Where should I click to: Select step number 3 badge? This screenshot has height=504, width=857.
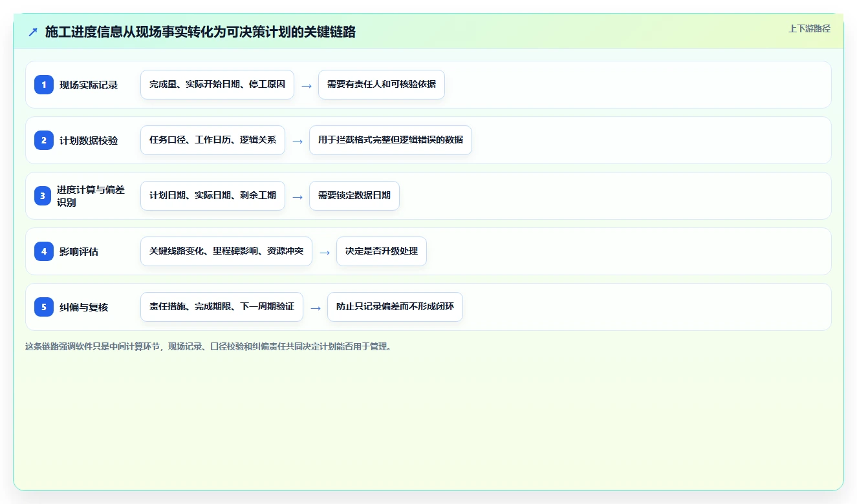(42, 195)
